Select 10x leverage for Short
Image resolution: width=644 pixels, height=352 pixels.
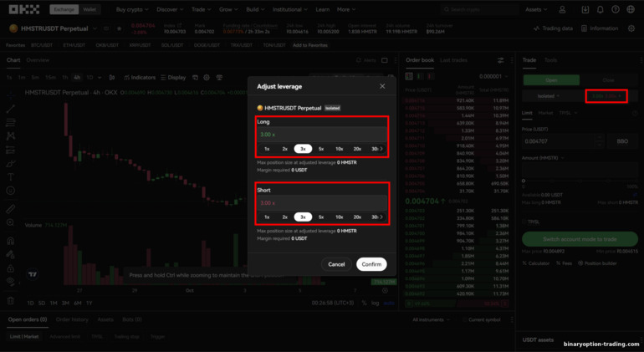coord(340,217)
